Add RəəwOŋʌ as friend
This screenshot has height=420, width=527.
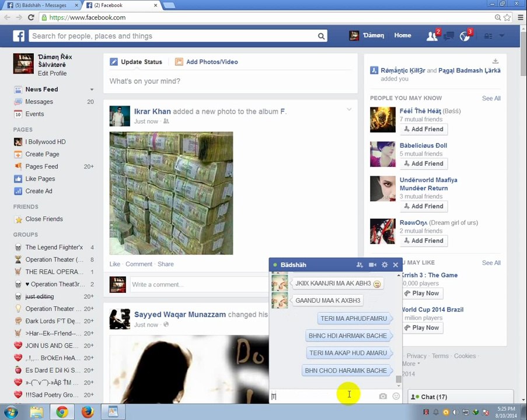424,240
